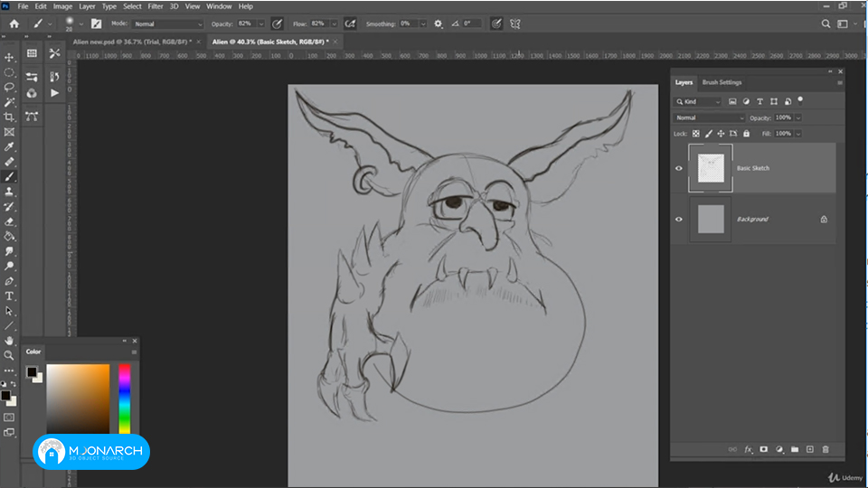Expand the Smoothing 0% dropdown

[x=423, y=23]
